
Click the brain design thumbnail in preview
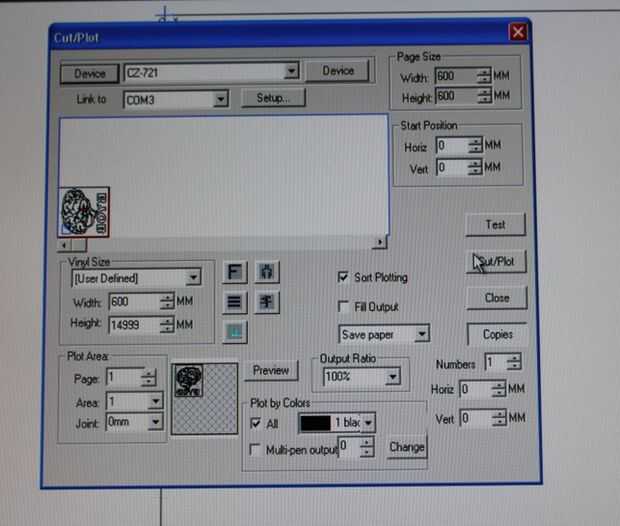(x=84, y=212)
